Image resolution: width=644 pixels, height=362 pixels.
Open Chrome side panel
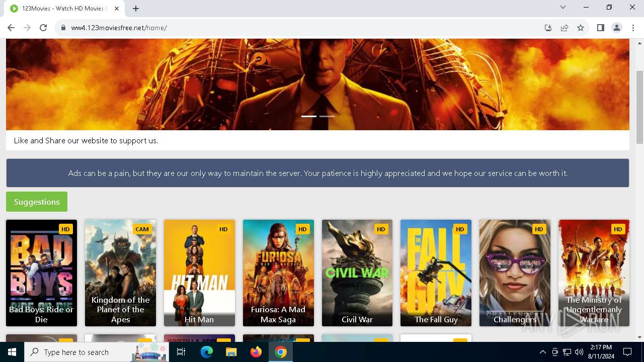click(x=601, y=28)
